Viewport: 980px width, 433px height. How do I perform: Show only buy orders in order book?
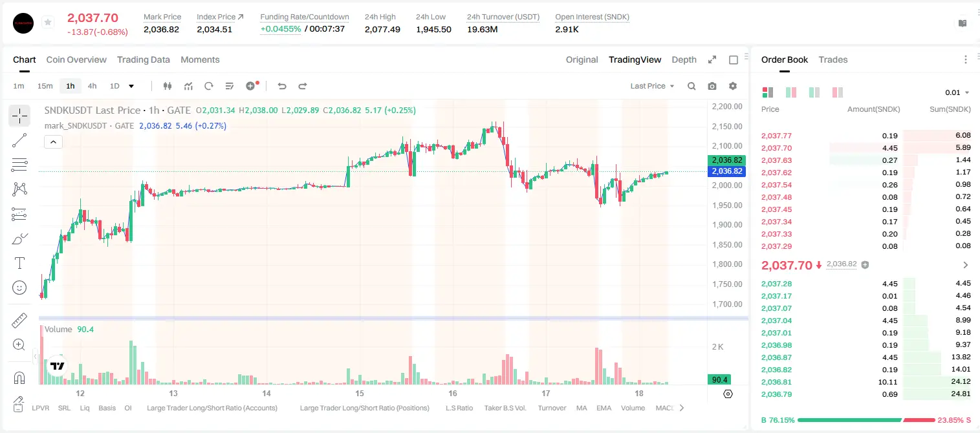(814, 92)
